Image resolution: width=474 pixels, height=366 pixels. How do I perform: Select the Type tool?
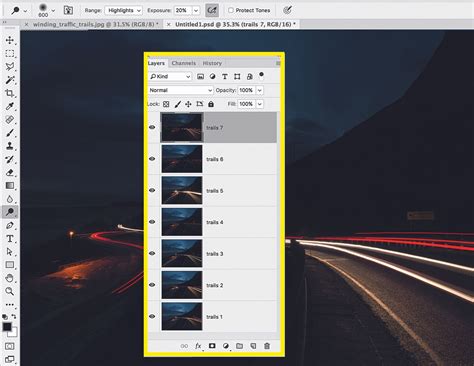tap(10, 239)
